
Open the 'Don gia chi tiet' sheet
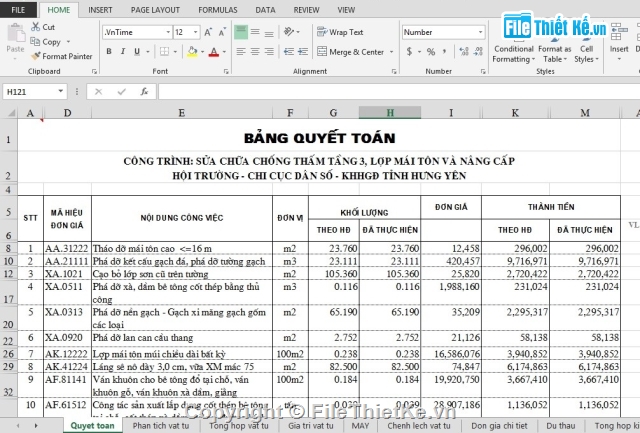[499, 426]
